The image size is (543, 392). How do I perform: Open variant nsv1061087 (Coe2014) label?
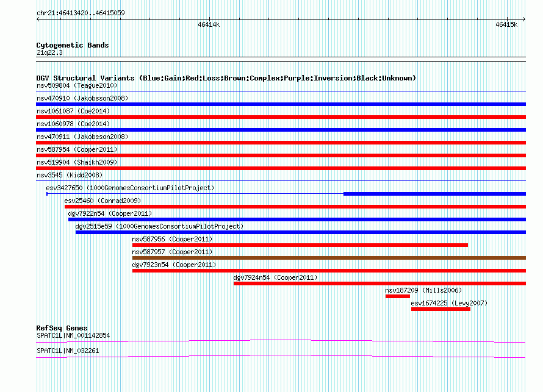click(73, 111)
